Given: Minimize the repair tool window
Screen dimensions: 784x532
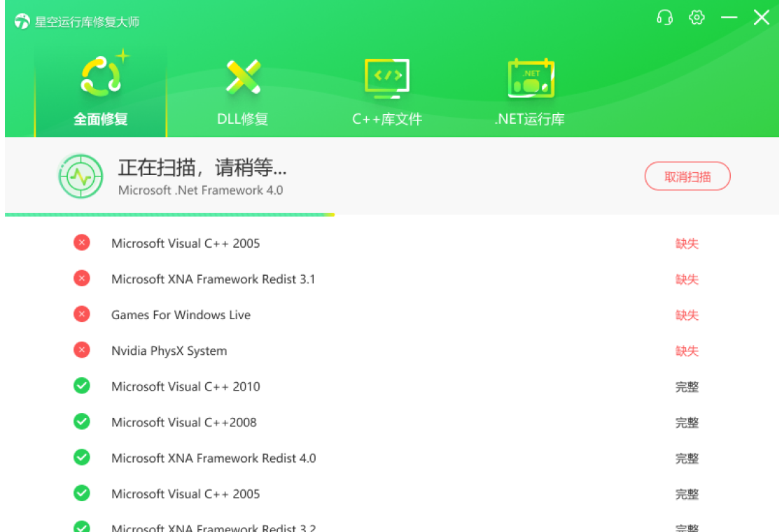Looking at the screenshot, I should pyautogui.click(x=729, y=17).
